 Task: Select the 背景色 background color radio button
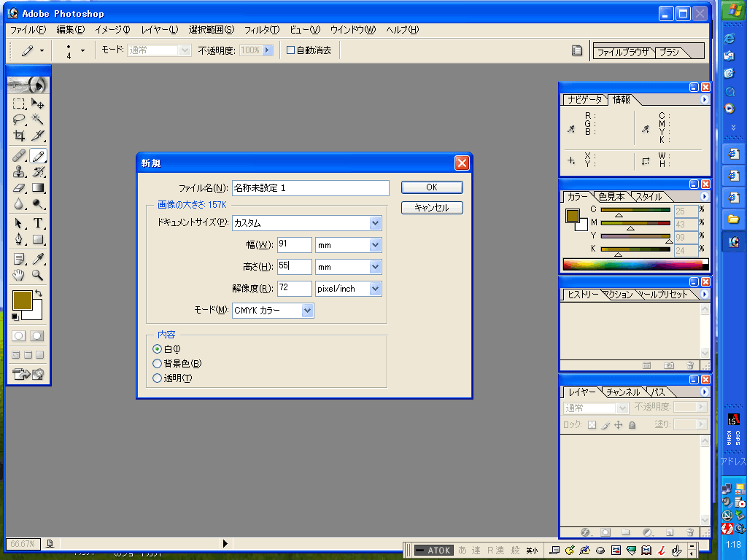pos(157,363)
